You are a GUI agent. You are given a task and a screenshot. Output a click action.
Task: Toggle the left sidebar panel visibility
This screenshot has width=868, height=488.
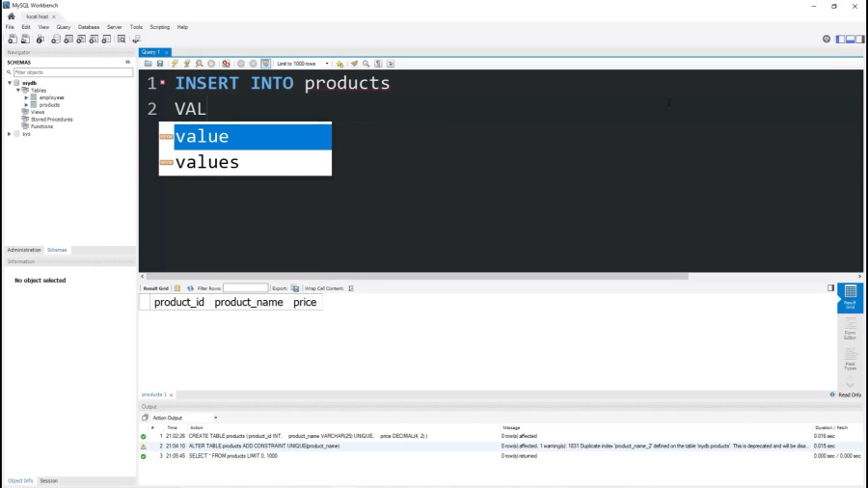point(841,39)
